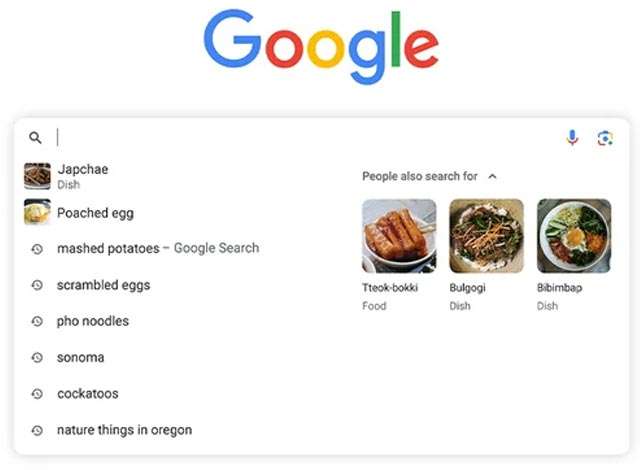Open the Bibimbap dish thumbnail
Image resolution: width=640 pixels, height=470 pixels.
pos(573,236)
